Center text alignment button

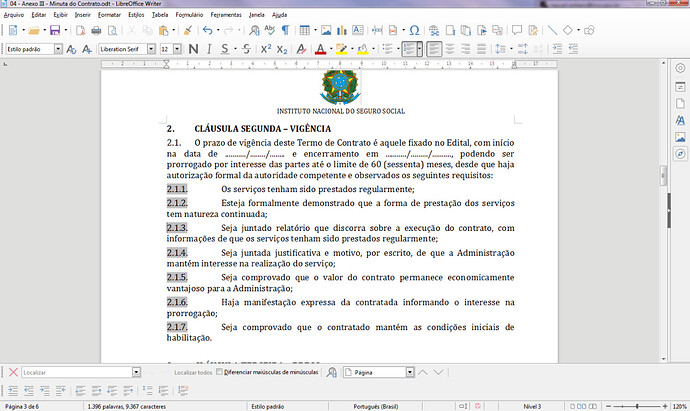[450, 49]
